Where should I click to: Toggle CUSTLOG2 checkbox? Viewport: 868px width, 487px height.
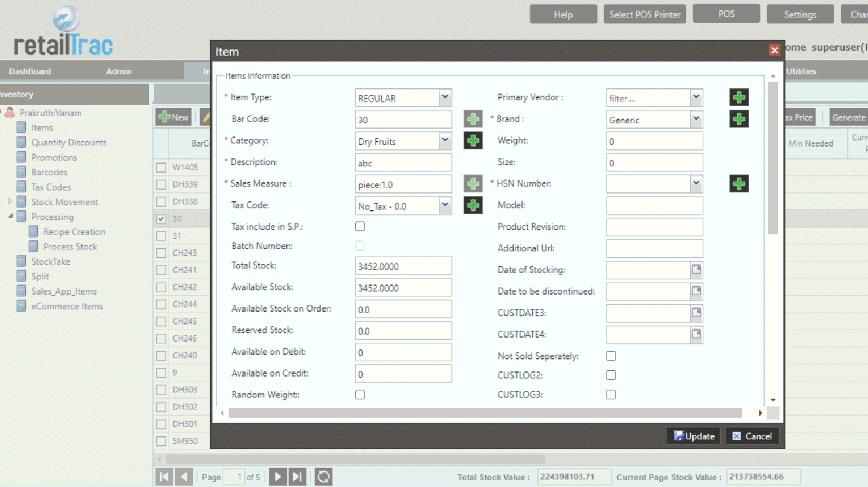(x=611, y=375)
